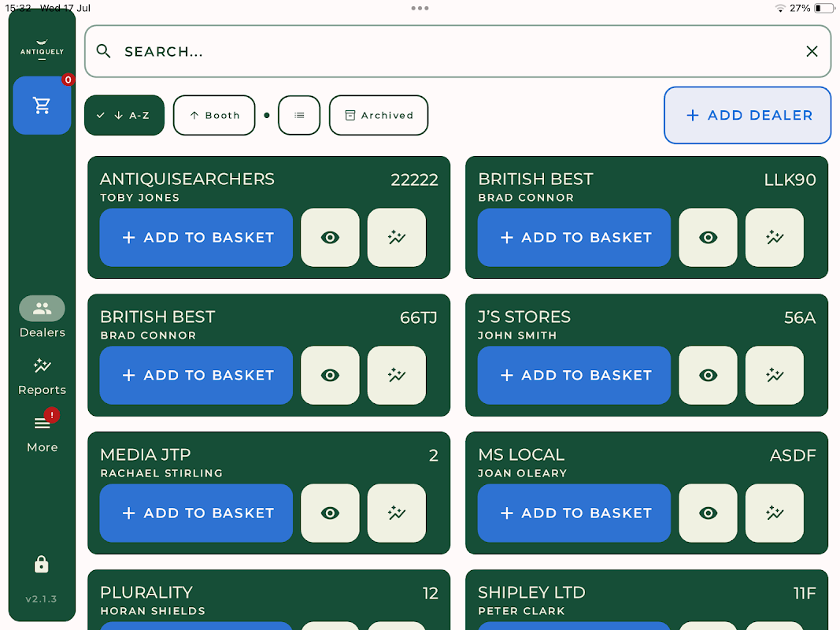
Task: Open the Reports section
Action: (42, 376)
